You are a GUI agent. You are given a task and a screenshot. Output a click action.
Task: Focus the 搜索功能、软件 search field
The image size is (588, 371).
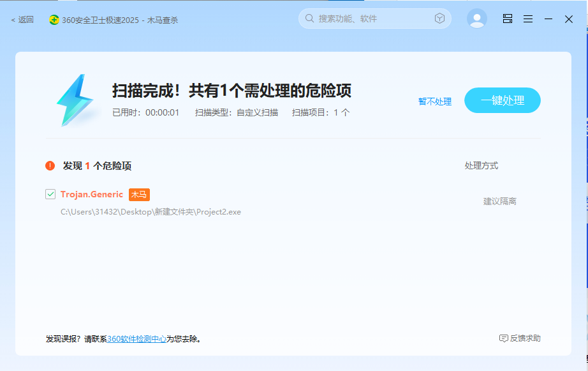(374, 19)
